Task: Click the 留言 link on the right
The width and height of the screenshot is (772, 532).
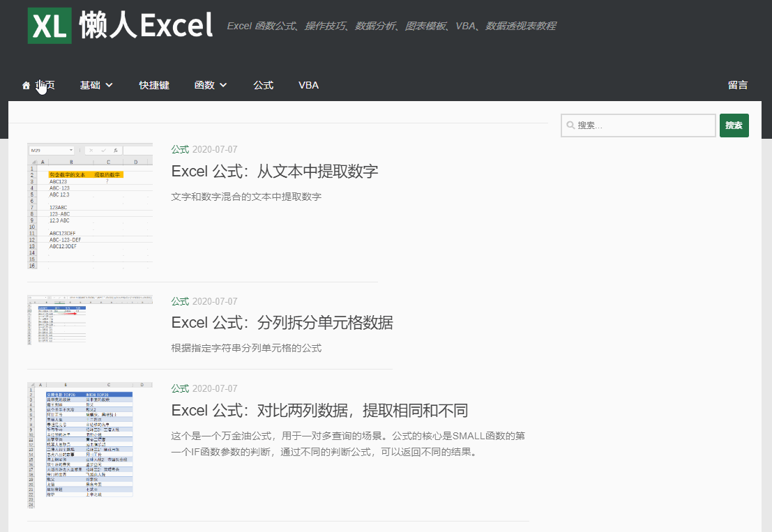Action: coord(738,85)
